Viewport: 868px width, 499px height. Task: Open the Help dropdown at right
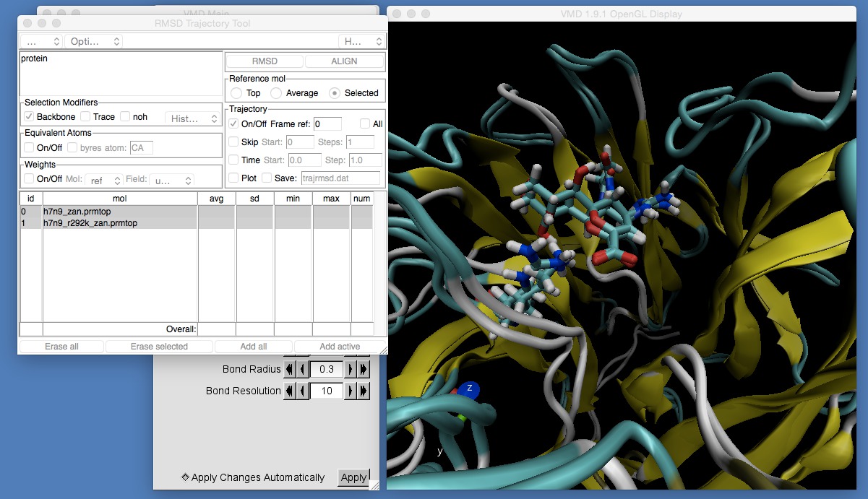361,41
